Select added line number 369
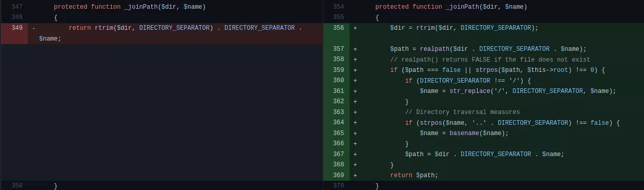Screen dimensions: 644x190 click(338, 175)
